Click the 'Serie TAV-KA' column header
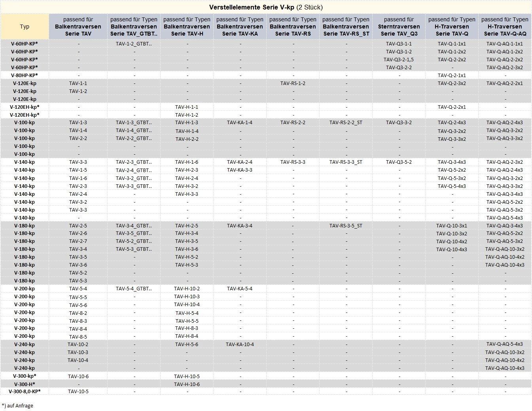This screenshot has height=411, width=532. 240,27
